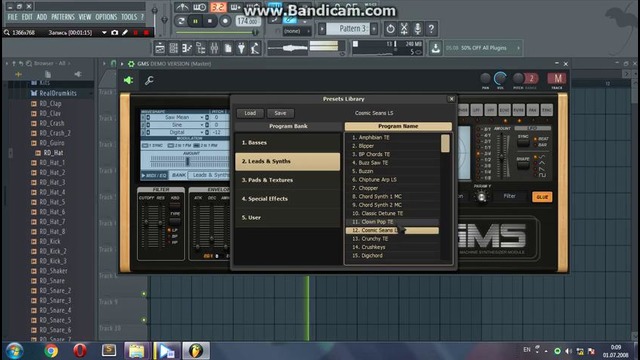The width and height of the screenshot is (640, 360).
Task: Choose preset 11. Clown Pop TE
Action: point(392,222)
